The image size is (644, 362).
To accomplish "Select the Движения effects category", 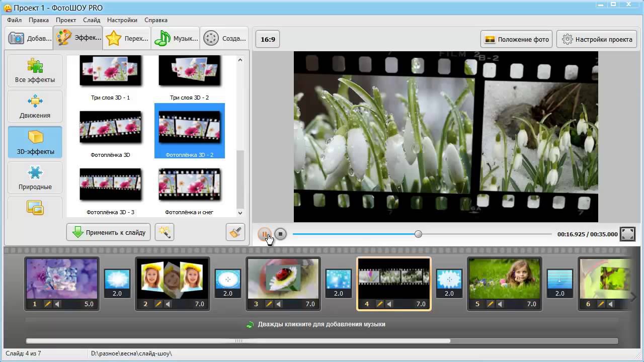I will [x=35, y=106].
